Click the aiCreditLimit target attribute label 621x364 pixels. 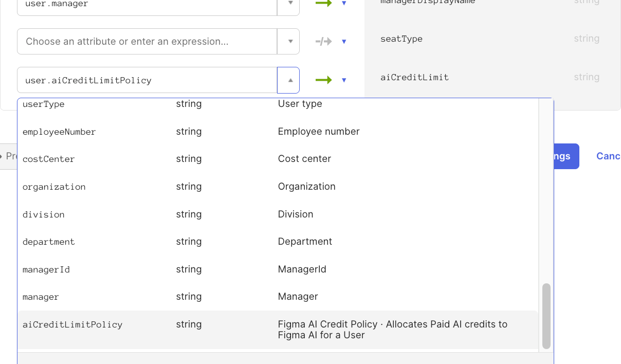pos(414,78)
